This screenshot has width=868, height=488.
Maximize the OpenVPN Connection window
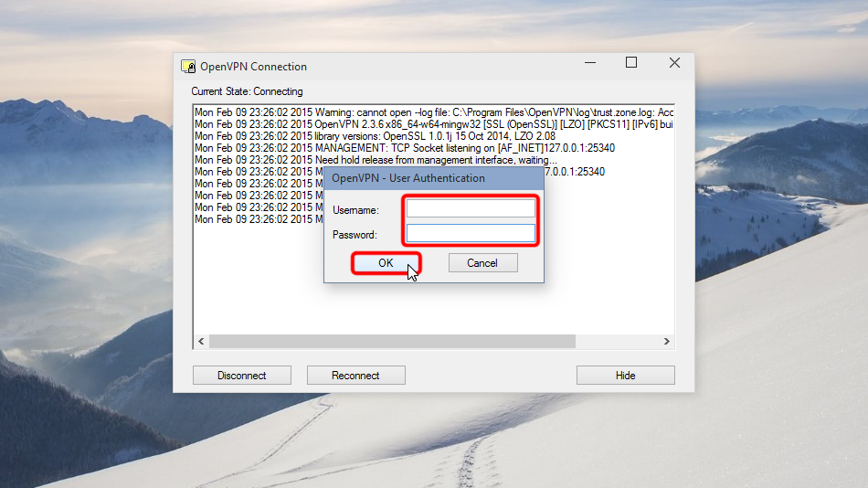pos(631,63)
